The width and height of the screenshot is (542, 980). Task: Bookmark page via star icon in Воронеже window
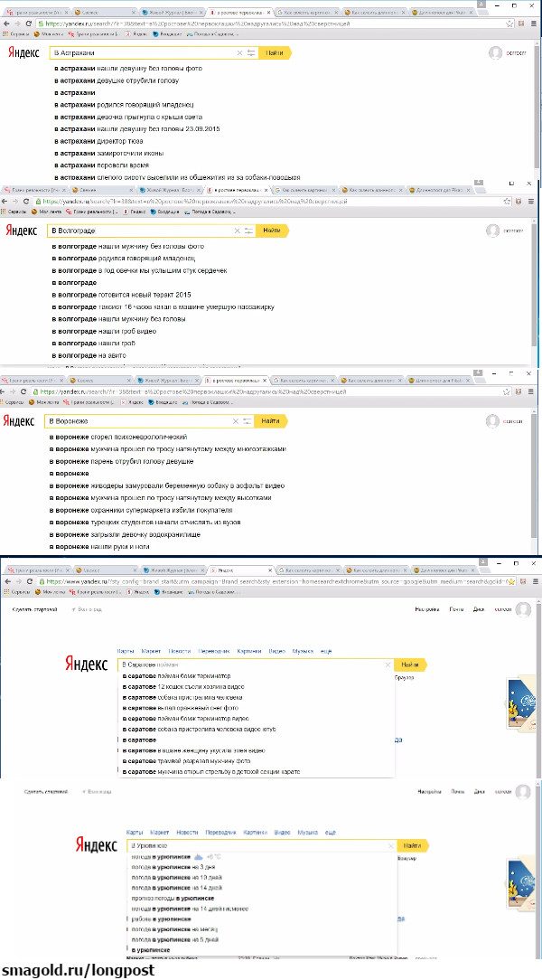[506, 391]
